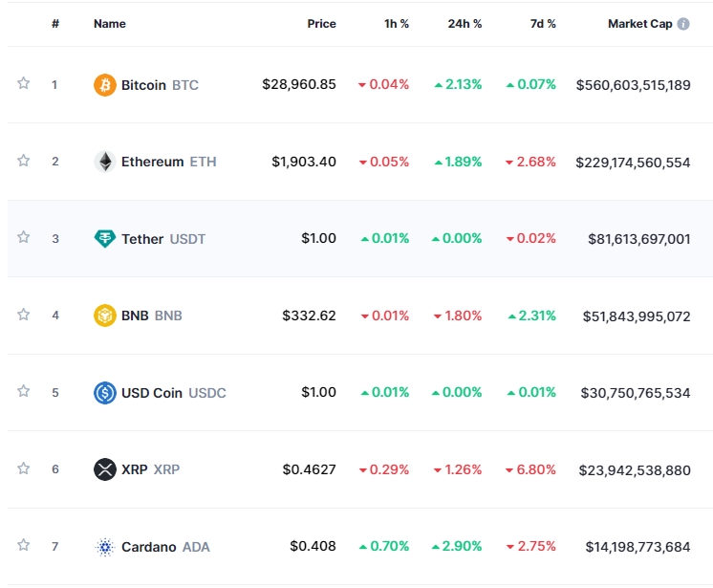Toggle watchlist star for Cardano
The width and height of the screenshot is (713, 588).
click(x=24, y=546)
